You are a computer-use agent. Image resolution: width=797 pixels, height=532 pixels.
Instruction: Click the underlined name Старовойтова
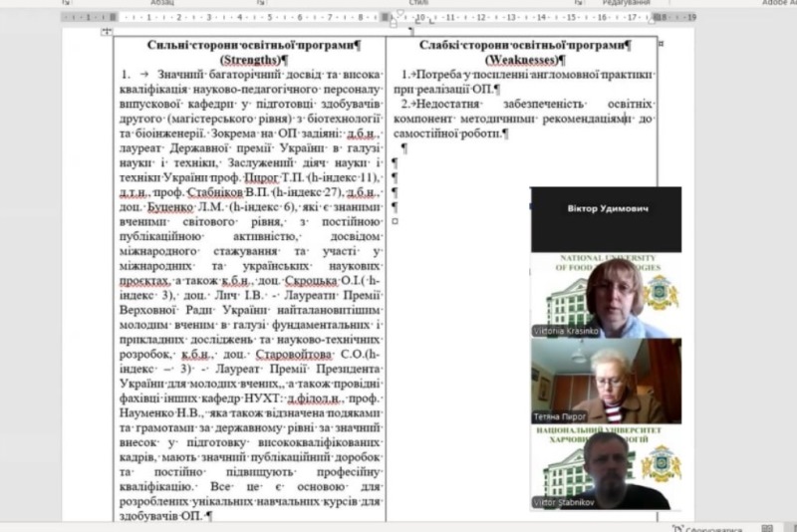[x=296, y=355]
